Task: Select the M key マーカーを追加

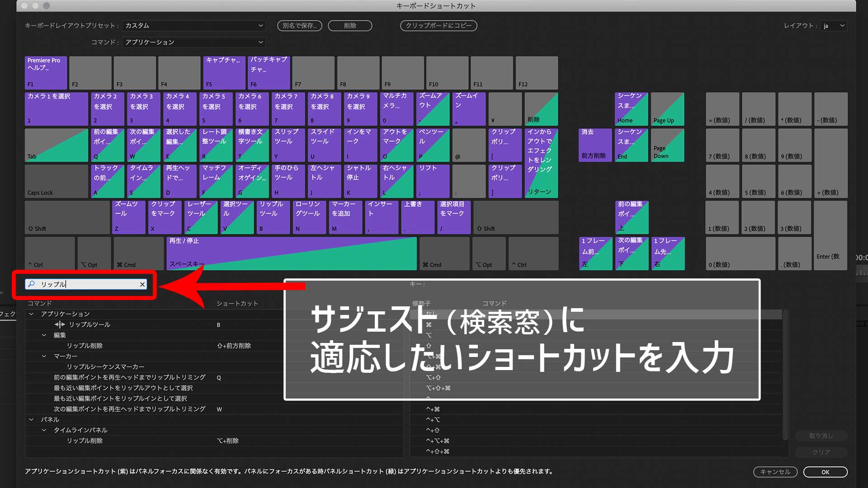Action: pos(346,217)
